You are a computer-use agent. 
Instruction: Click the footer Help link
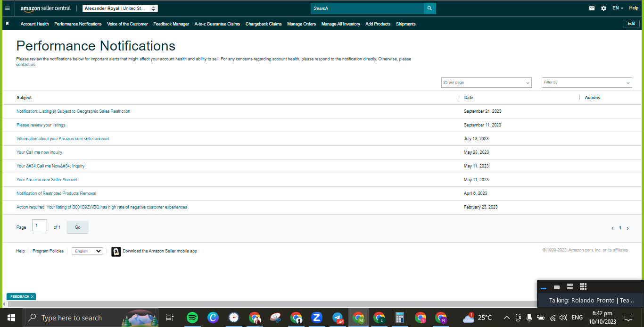point(20,251)
